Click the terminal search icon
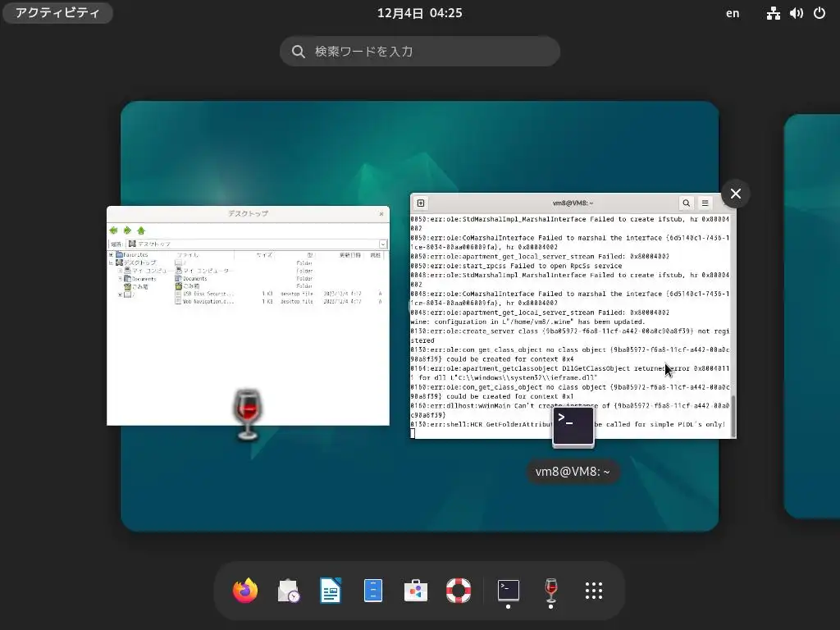Viewport: 840px width, 630px height. pos(687,203)
